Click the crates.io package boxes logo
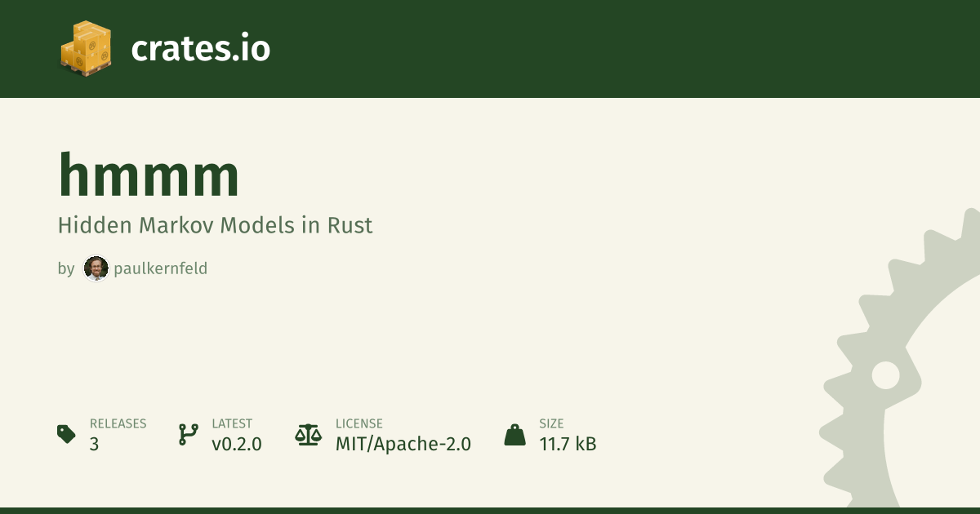Screen dimensions: 980x514 tap(85, 48)
